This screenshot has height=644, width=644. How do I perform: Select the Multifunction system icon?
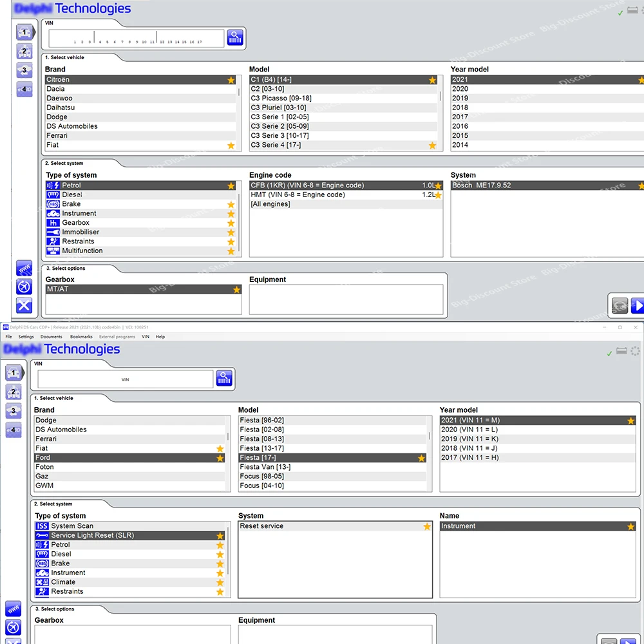pyautogui.click(x=53, y=251)
